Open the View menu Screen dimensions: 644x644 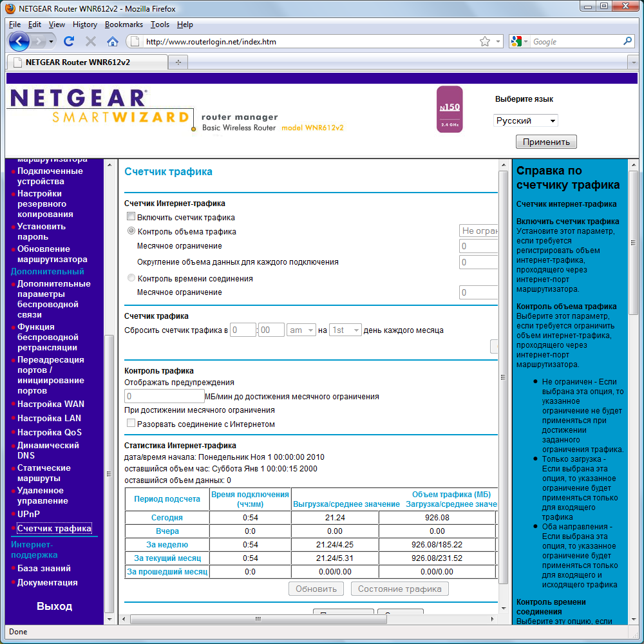(x=57, y=24)
